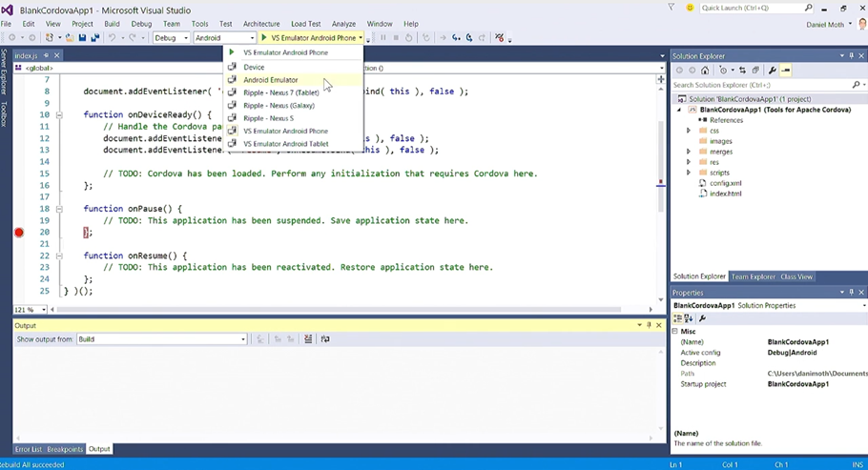Click the Daniel Moth account name

(825, 25)
